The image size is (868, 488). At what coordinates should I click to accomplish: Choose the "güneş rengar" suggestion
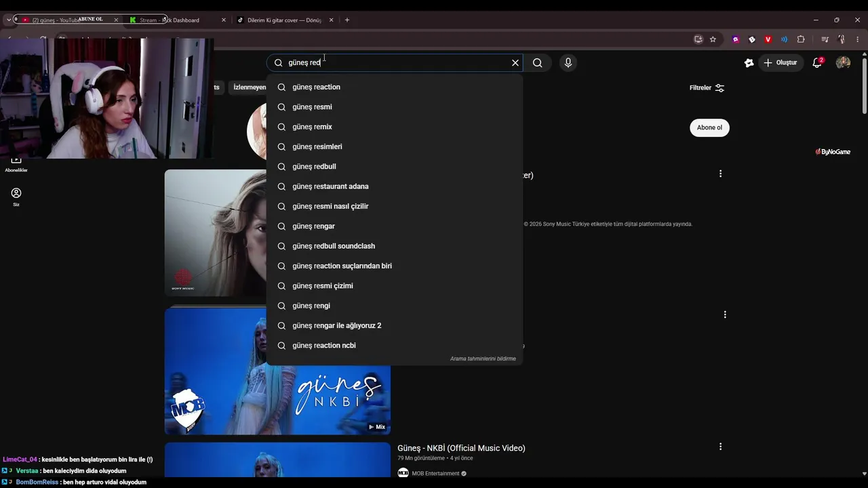395,226
